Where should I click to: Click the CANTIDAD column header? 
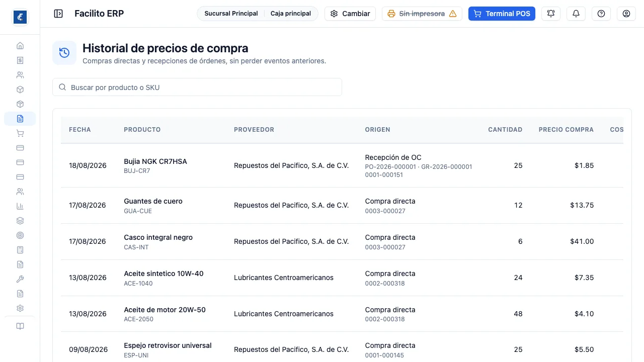[505, 130]
